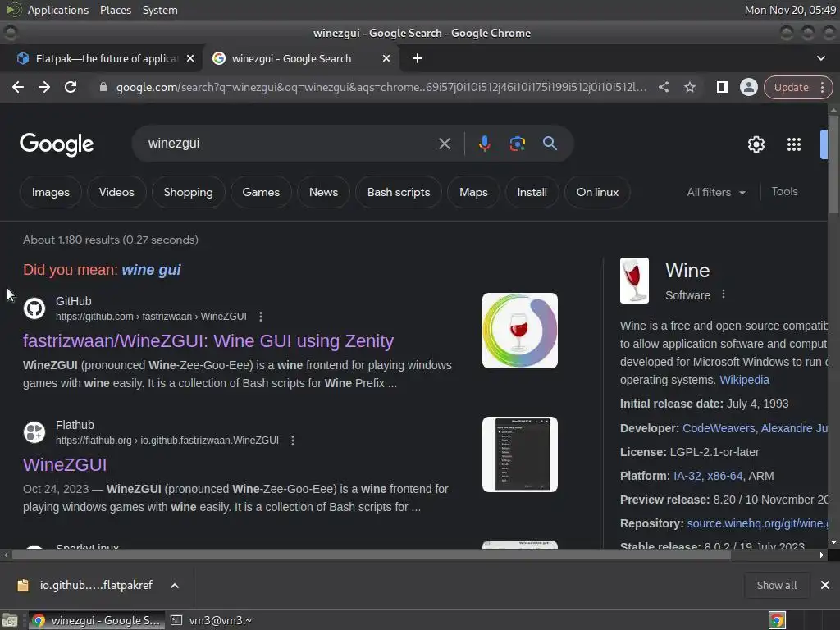840x630 pixels.
Task: Open source.winehq.org repository link
Action: (x=757, y=523)
